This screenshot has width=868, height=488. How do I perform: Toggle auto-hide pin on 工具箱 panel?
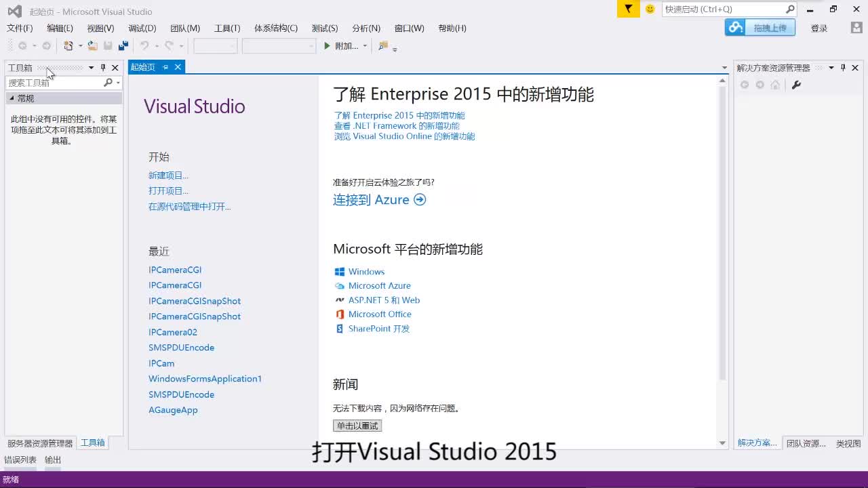pyautogui.click(x=103, y=68)
